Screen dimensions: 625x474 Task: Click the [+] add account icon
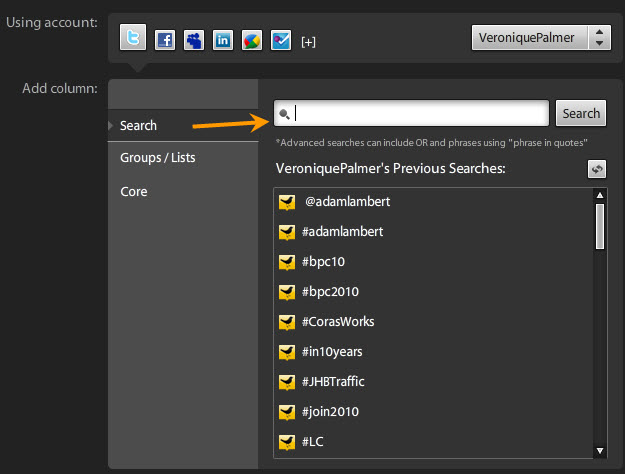tap(308, 41)
